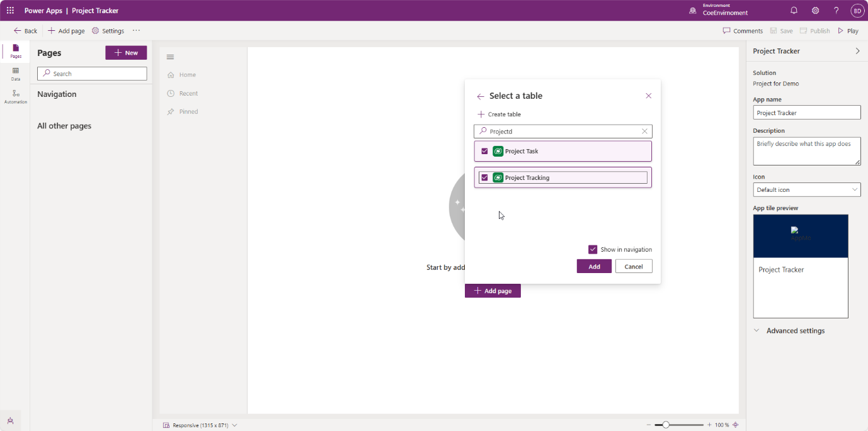Click the Add button in dialog

(x=594, y=266)
